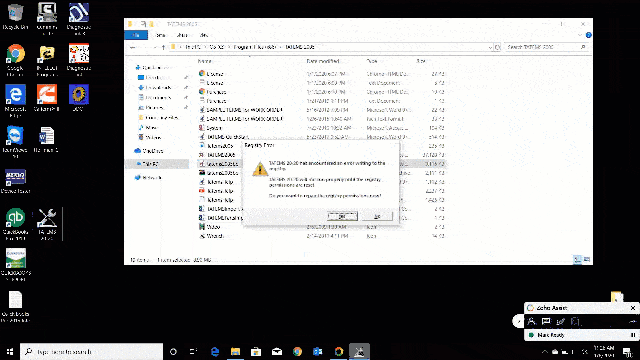Select Network in the navigation pane
This screenshot has height=360, width=640.
[149, 178]
